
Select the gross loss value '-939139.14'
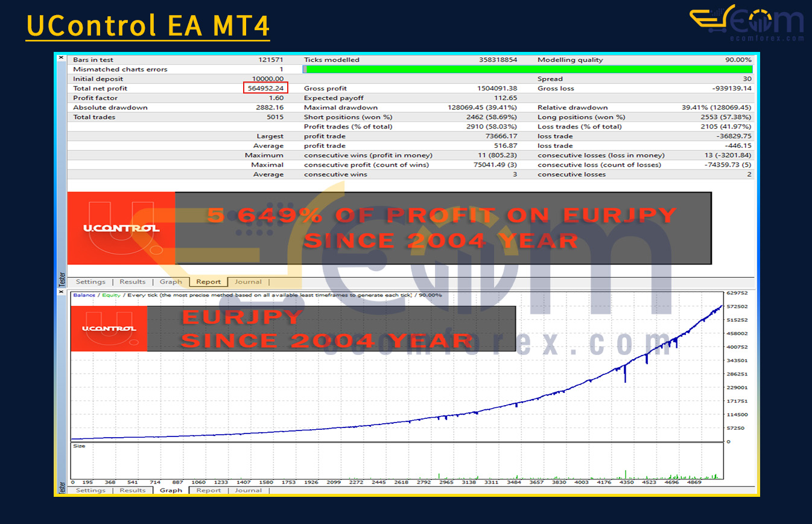[x=731, y=88]
